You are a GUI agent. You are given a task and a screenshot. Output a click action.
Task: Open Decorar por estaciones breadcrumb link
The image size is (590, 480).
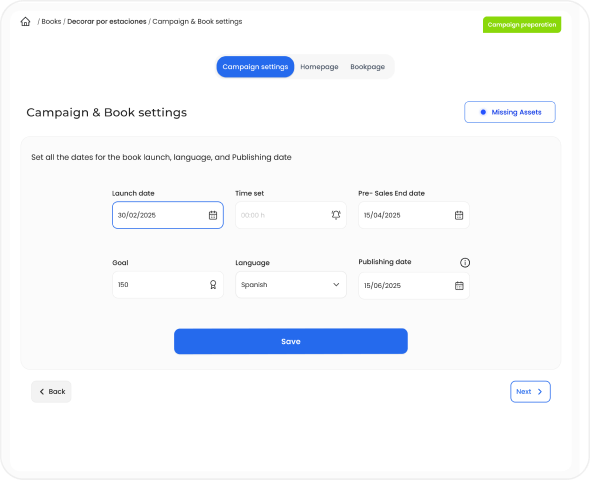106,22
